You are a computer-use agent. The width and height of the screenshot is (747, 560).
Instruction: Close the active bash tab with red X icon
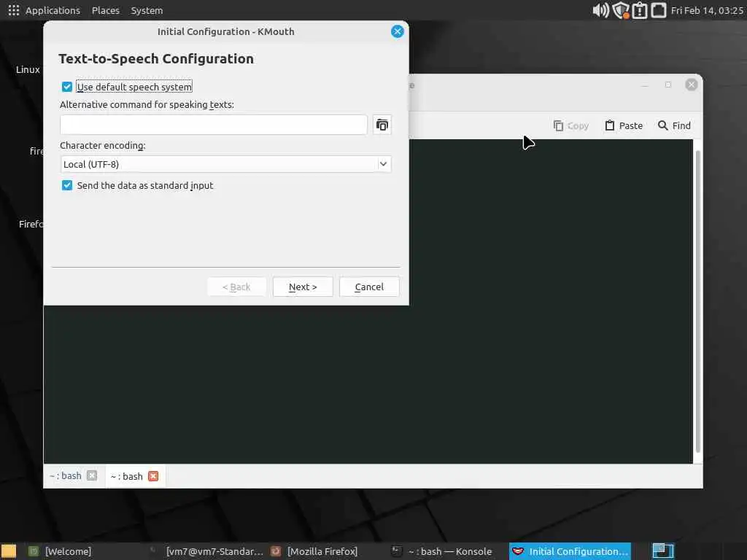pos(153,476)
